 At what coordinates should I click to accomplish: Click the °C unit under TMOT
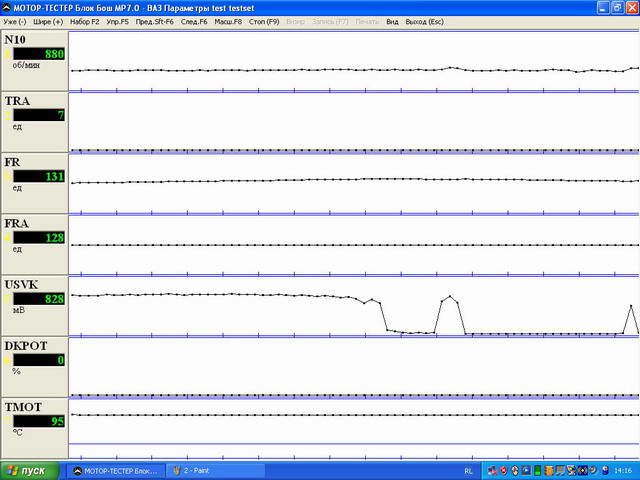click(x=18, y=432)
